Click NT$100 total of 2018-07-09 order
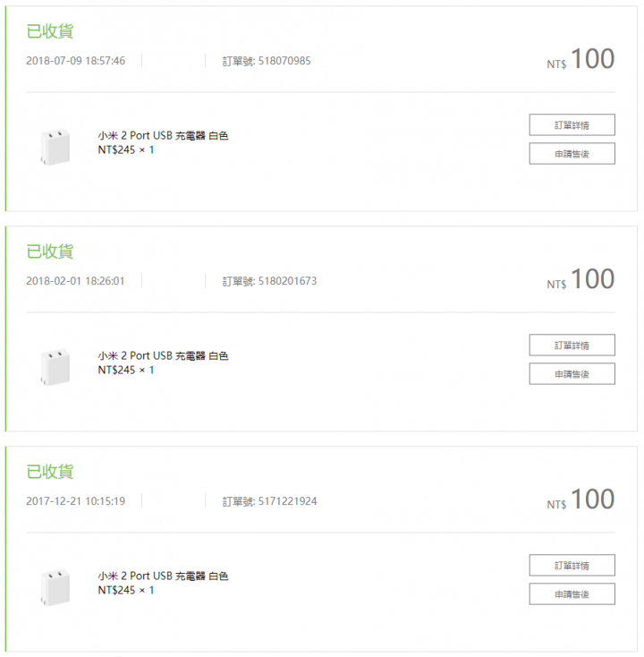 580,59
